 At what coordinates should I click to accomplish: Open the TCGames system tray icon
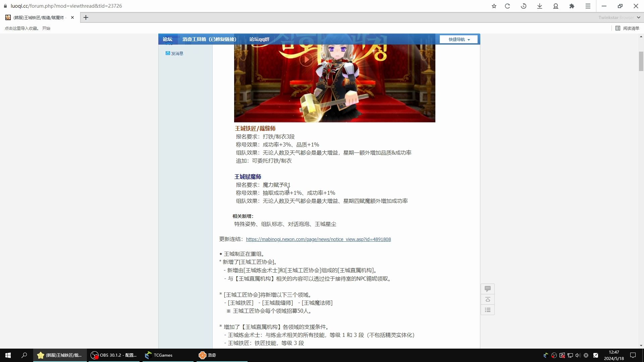(546, 355)
